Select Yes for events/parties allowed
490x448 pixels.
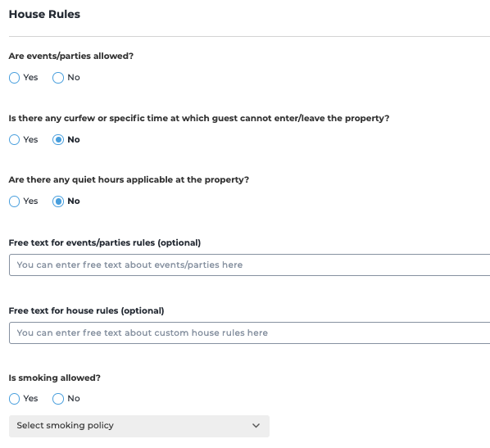(15, 78)
